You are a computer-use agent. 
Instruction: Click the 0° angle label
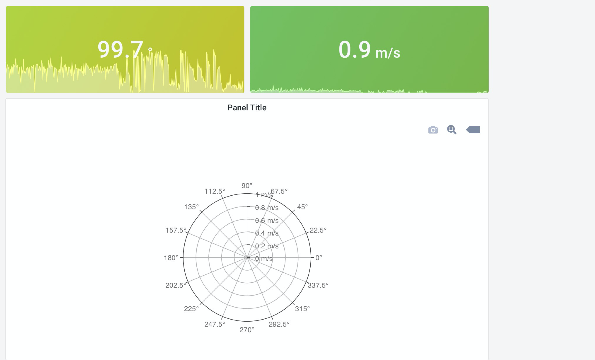pyautogui.click(x=319, y=258)
